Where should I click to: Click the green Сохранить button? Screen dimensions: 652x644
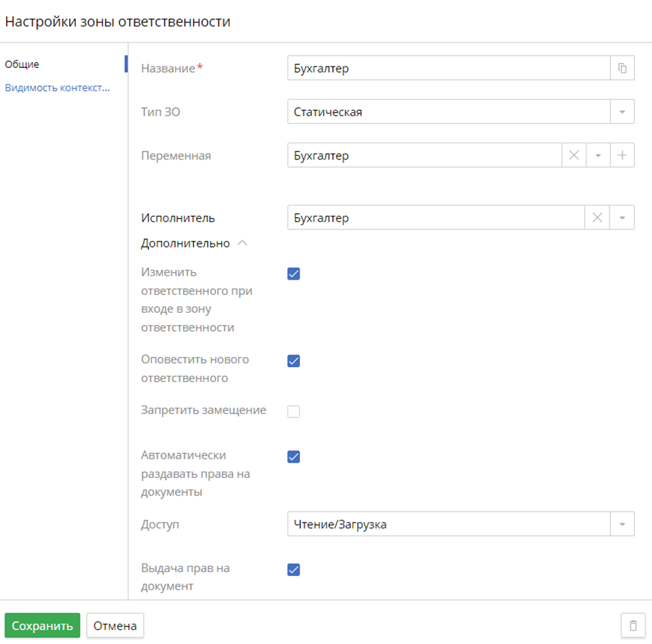pos(42,626)
